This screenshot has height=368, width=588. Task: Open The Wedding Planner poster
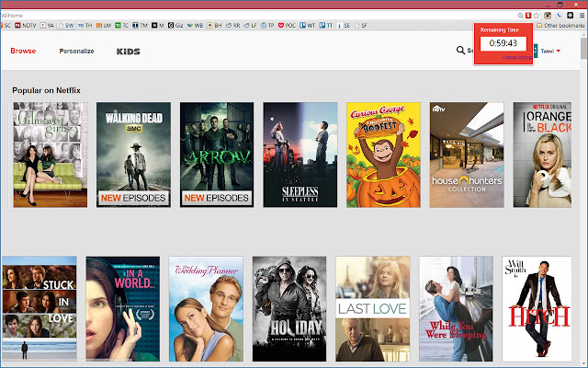click(x=206, y=309)
